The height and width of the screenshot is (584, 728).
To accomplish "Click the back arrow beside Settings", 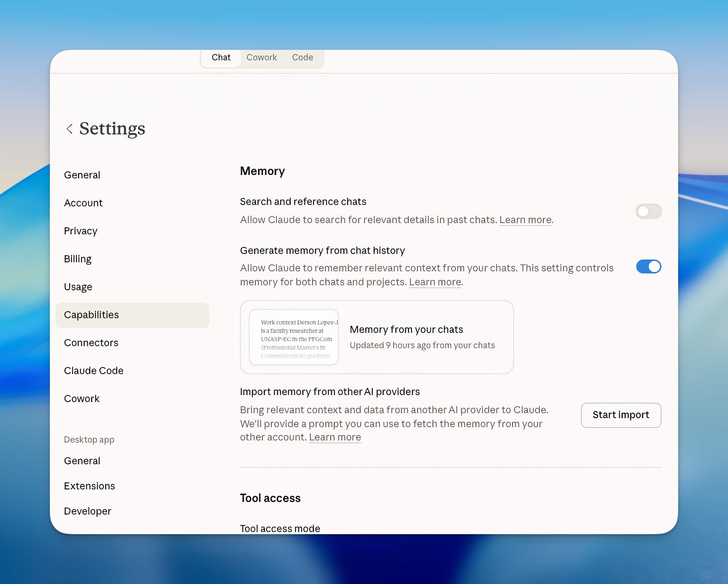I will pyautogui.click(x=70, y=129).
